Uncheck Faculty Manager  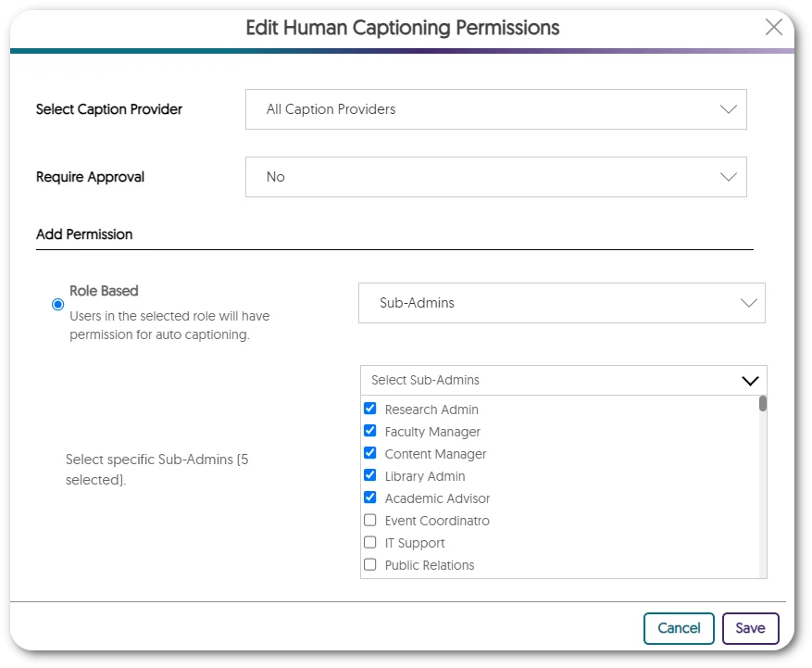tap(370, 431)
